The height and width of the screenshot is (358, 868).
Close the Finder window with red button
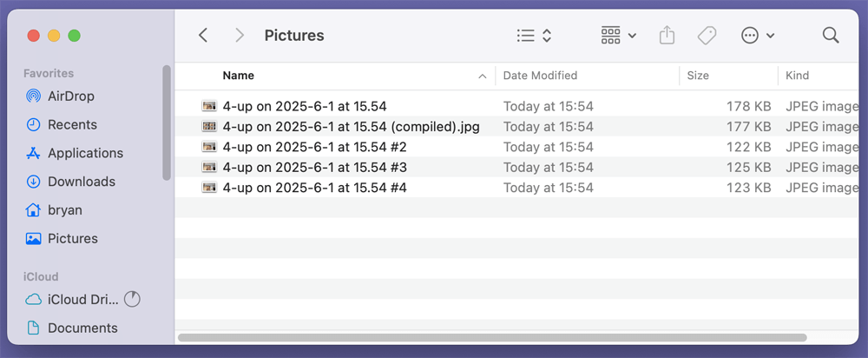point(33,36)
